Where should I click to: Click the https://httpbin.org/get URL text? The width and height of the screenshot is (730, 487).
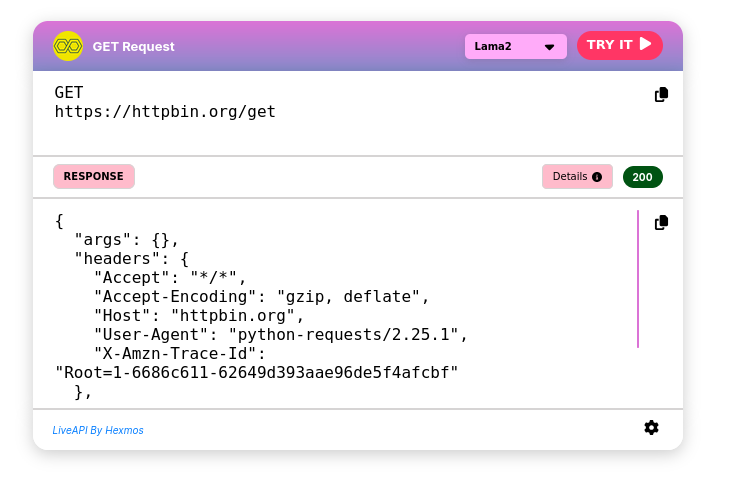click(x=165, y=111)
